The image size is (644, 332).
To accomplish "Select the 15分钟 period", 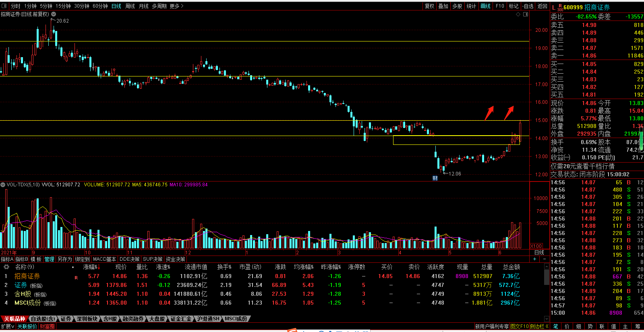I will point(63,6).
